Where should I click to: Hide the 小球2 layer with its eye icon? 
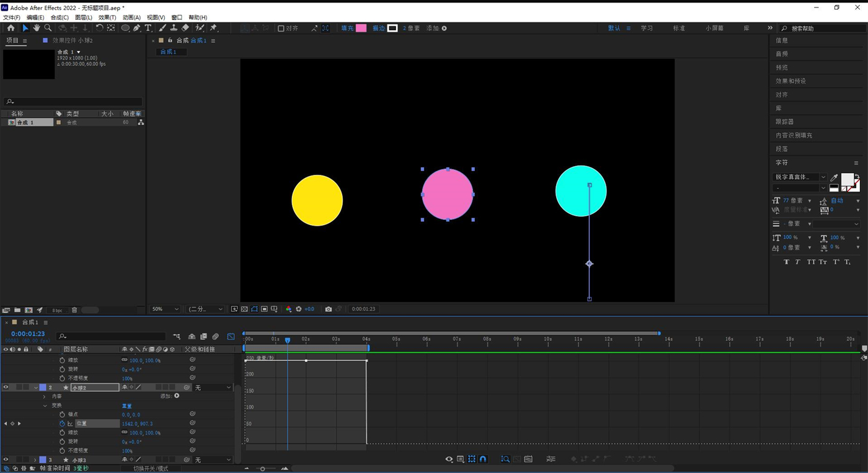pos(6,387)
